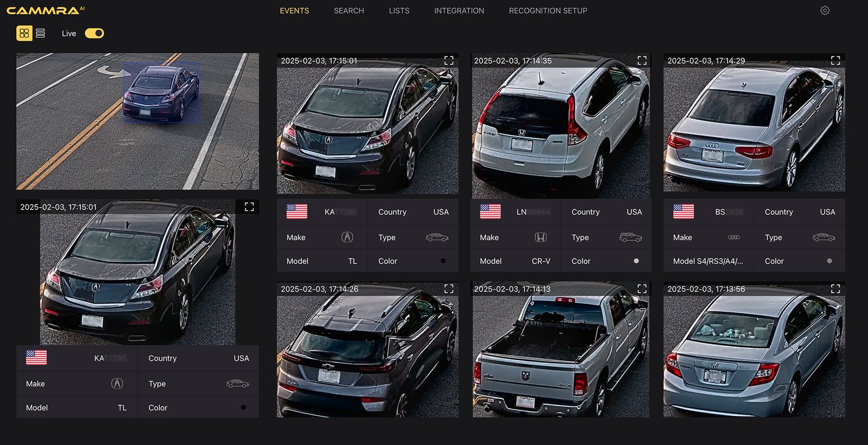
Task: Toggle the Live mode switch
Action: point(94,34)
